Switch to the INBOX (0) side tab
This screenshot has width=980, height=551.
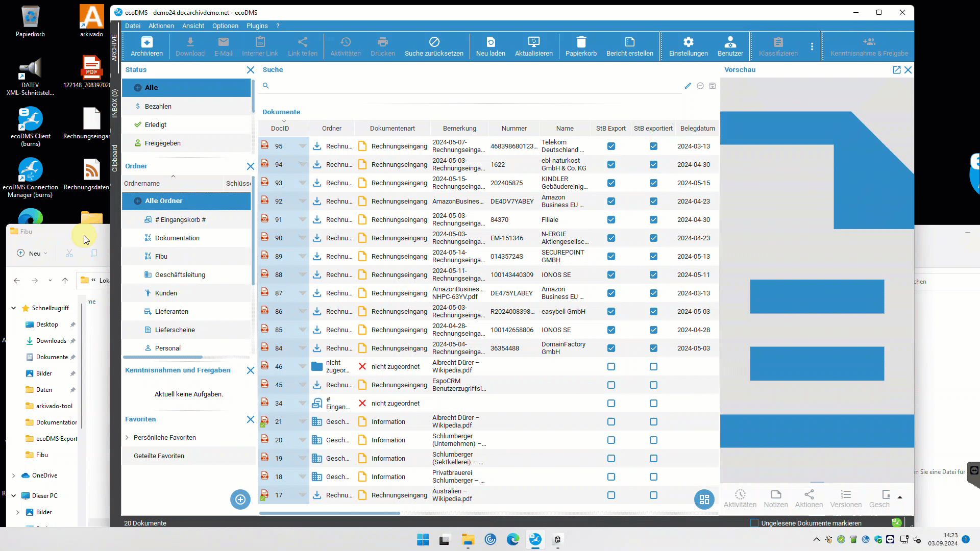pos(115,104)
